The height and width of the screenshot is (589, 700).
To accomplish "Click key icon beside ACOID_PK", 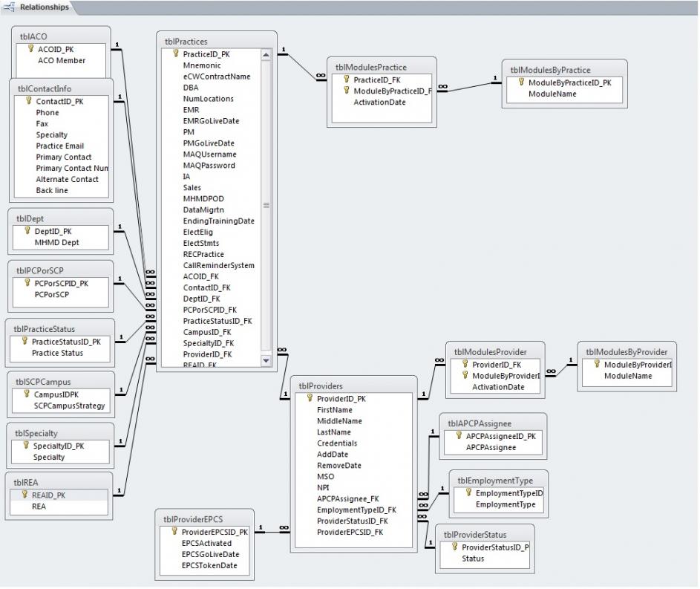I will coord(30,48).
